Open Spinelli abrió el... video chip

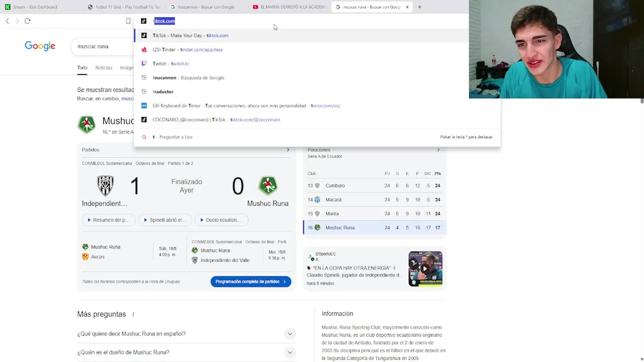pos(165,220)
